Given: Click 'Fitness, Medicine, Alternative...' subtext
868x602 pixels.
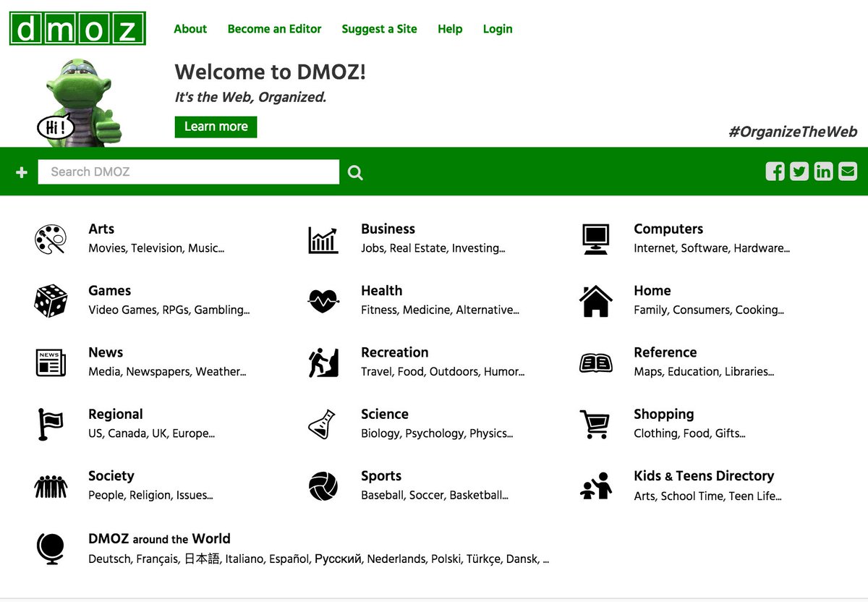Looking at the screenshot, I should click(x=440, y=310).
